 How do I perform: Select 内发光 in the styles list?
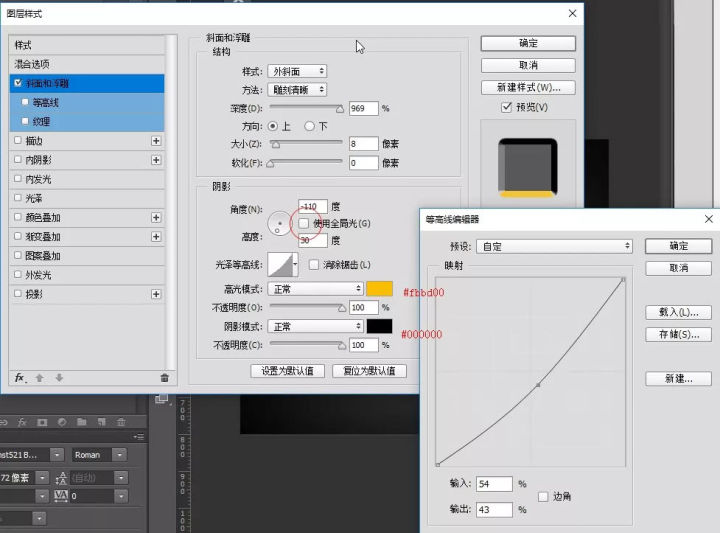38,179
